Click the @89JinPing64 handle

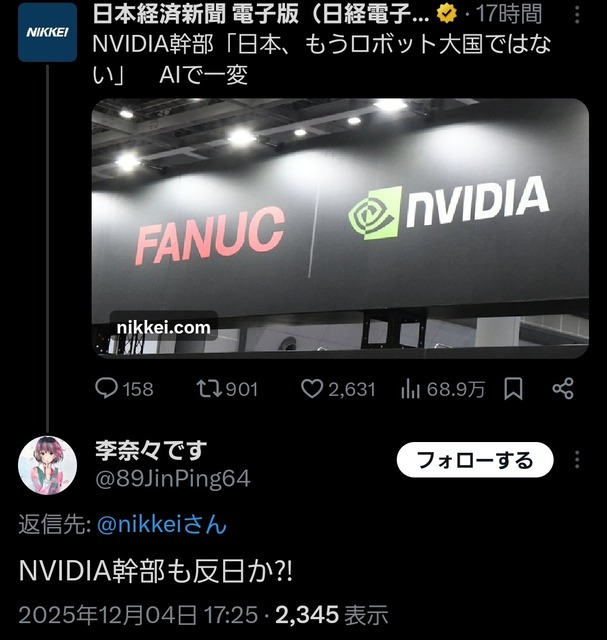tap(173, 478)
